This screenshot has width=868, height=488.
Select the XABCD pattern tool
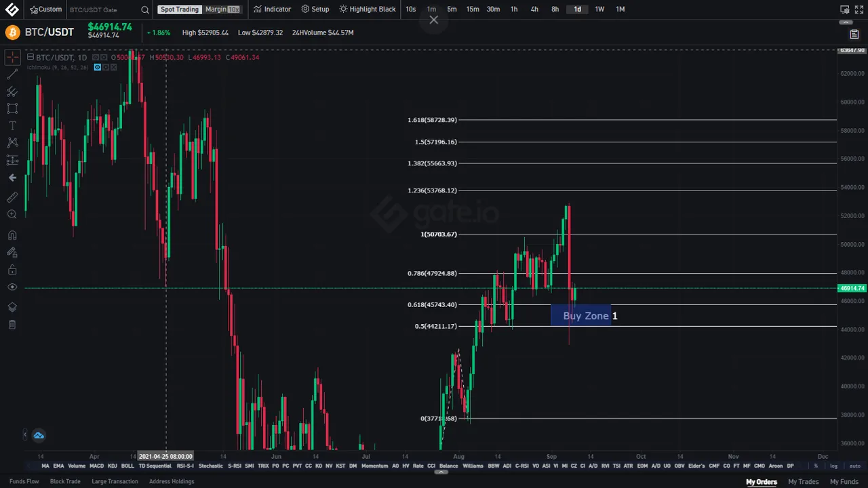12,142
